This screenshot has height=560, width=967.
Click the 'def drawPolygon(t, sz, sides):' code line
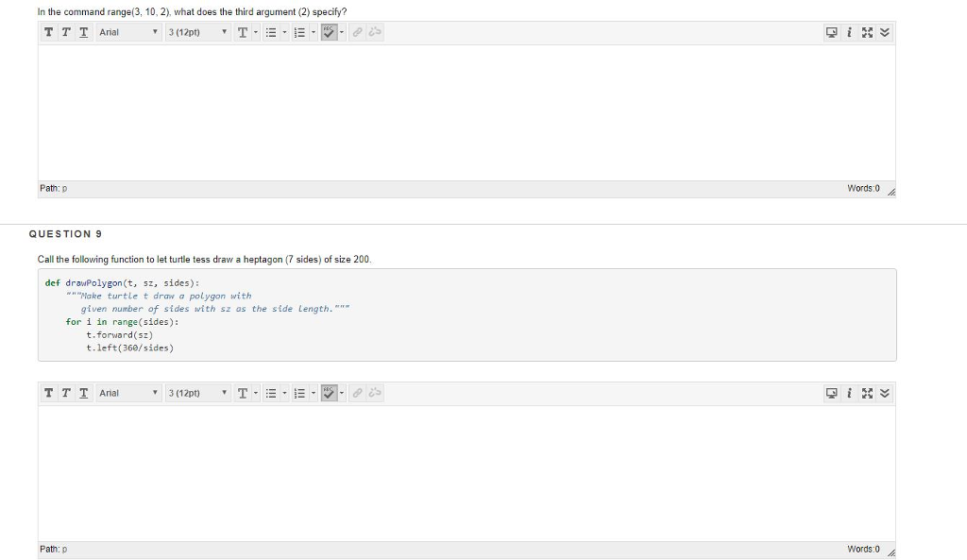coord(122,283)
